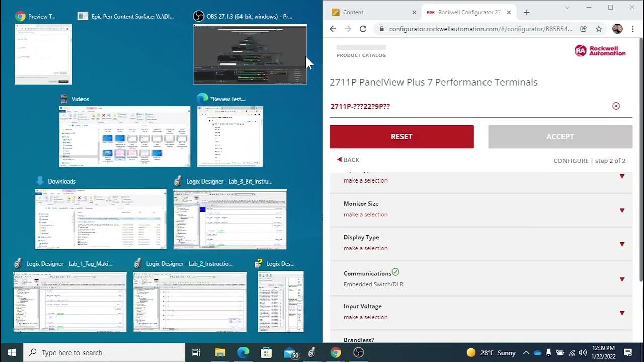Select the Epic Pen Content Surface window title

coord(132,16)
